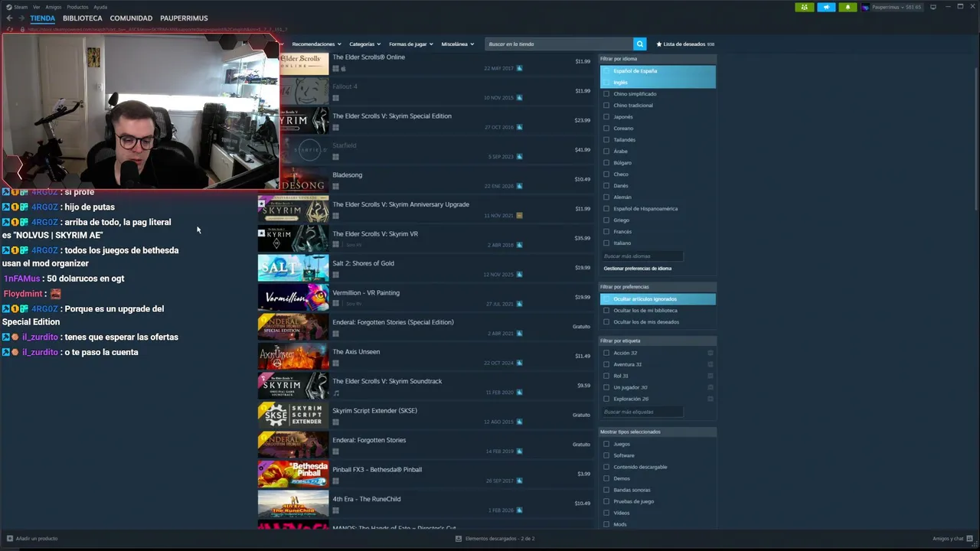Toggle the Español de España language filter

tap(658, 70)
